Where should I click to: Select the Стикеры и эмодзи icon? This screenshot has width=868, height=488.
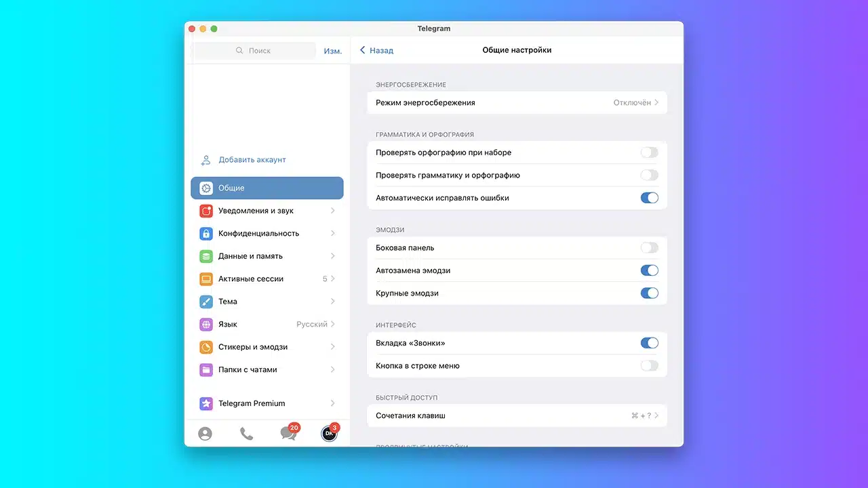(x=205, y=346)
